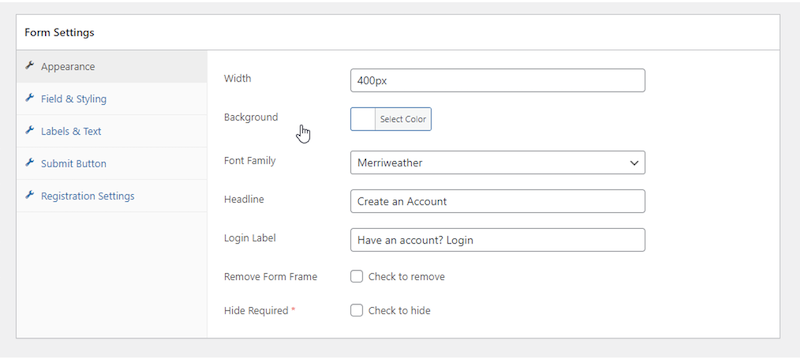
Task: Enable the Hide Required checkbox
Action: [356, 310]
